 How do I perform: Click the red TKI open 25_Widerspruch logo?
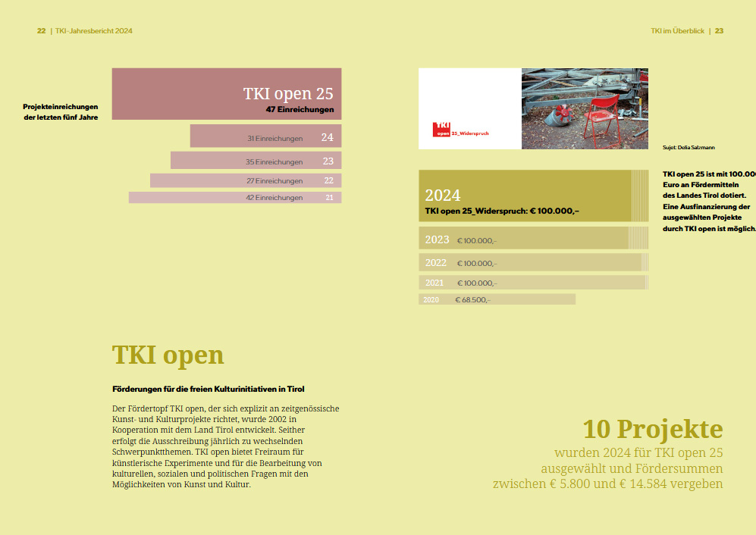(460, 129)
